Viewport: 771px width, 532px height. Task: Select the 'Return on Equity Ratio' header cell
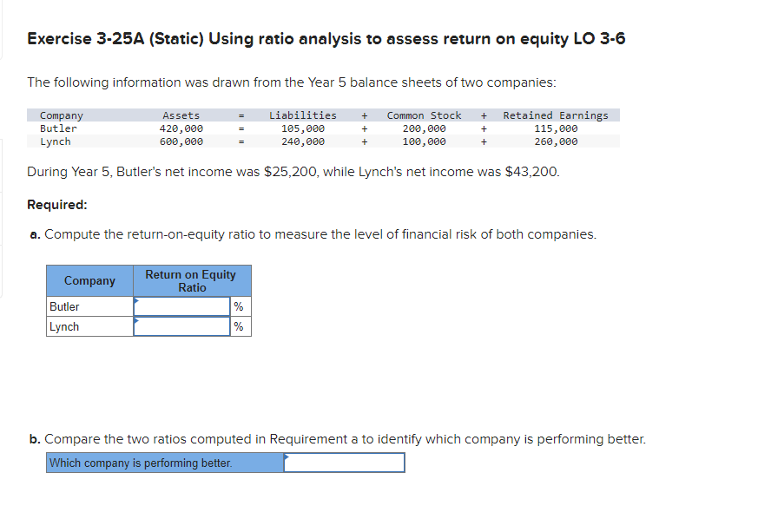click(191, 280)
